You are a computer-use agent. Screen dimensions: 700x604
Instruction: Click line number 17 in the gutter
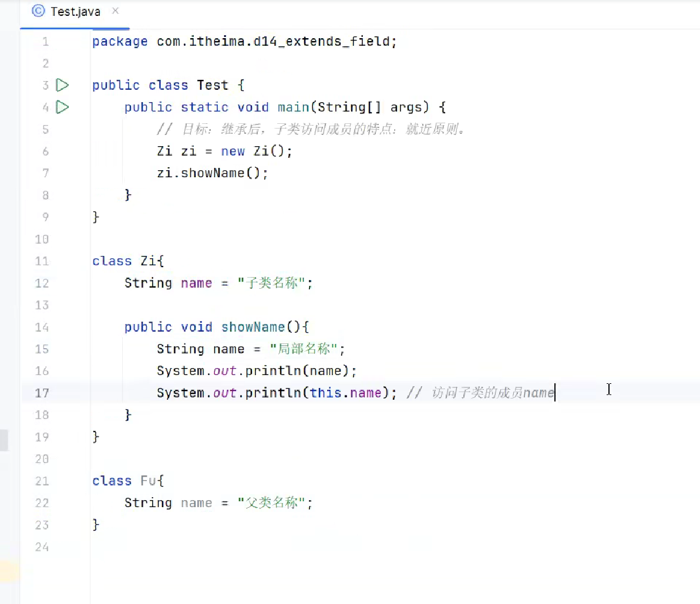(x=42, y=393)
